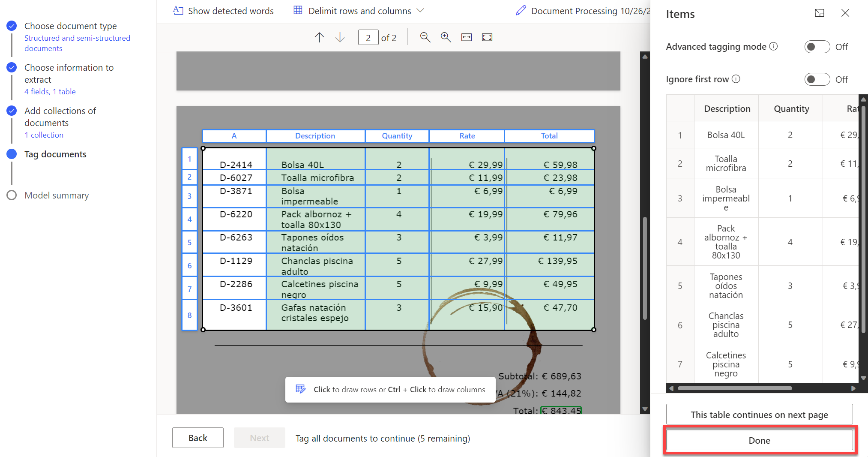Turn on Ignore first row
The image size is (868, 457).
[817, 79]
